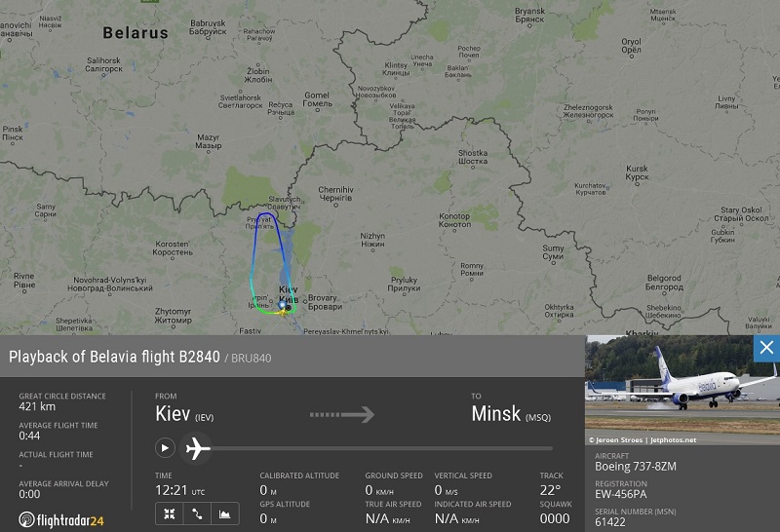Toggle the flight route path icon
The height and width of the screenshot is (532, 780).
click(197, 513)
